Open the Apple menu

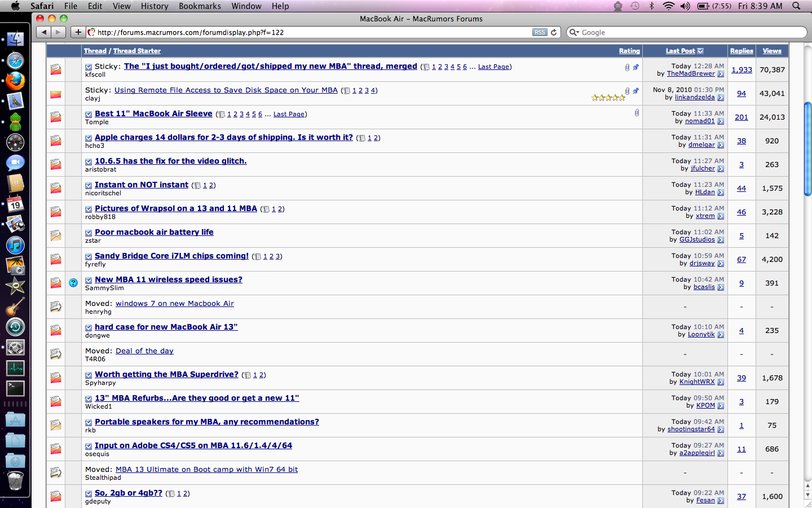pos(15,6)
